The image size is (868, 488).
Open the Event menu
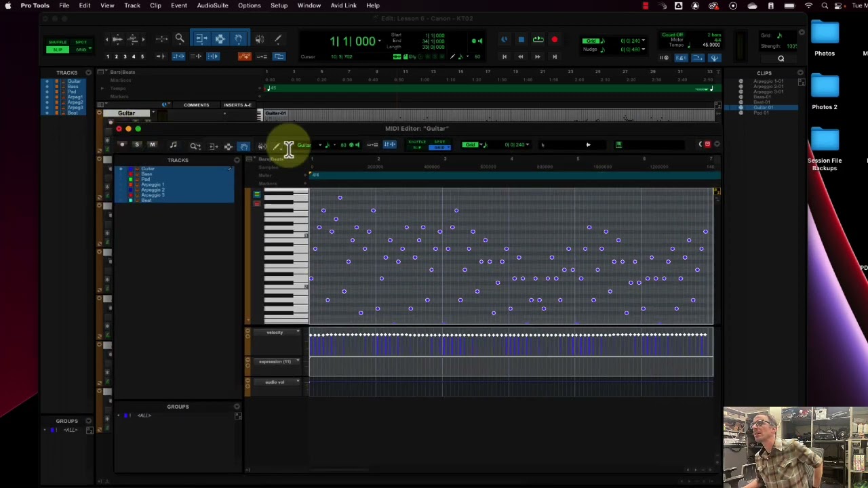[179, 5]
